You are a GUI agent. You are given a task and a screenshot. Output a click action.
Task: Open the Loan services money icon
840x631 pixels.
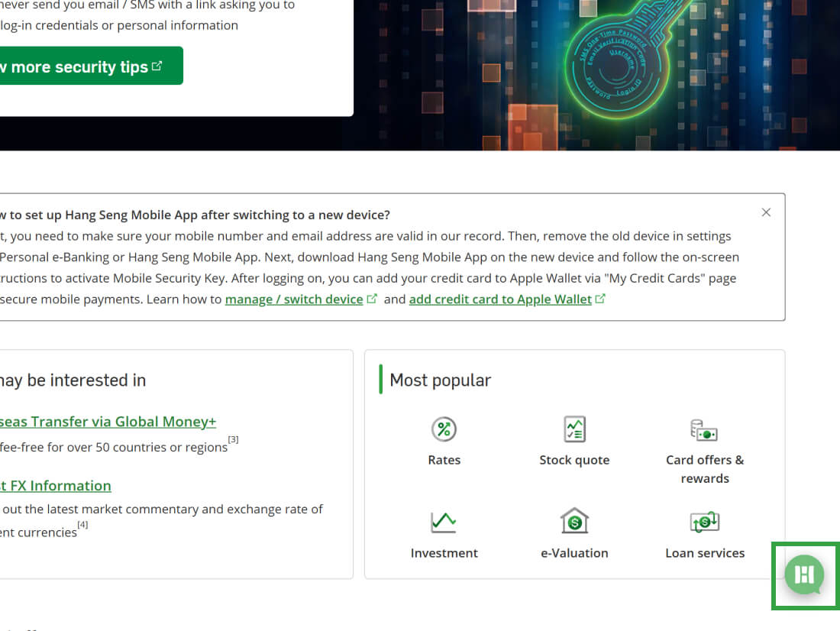705,522
